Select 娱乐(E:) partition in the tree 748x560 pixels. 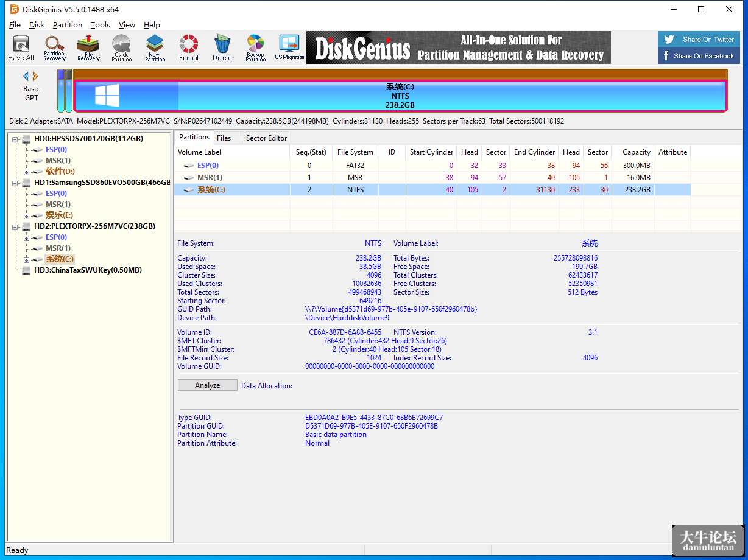click(59, 215)
